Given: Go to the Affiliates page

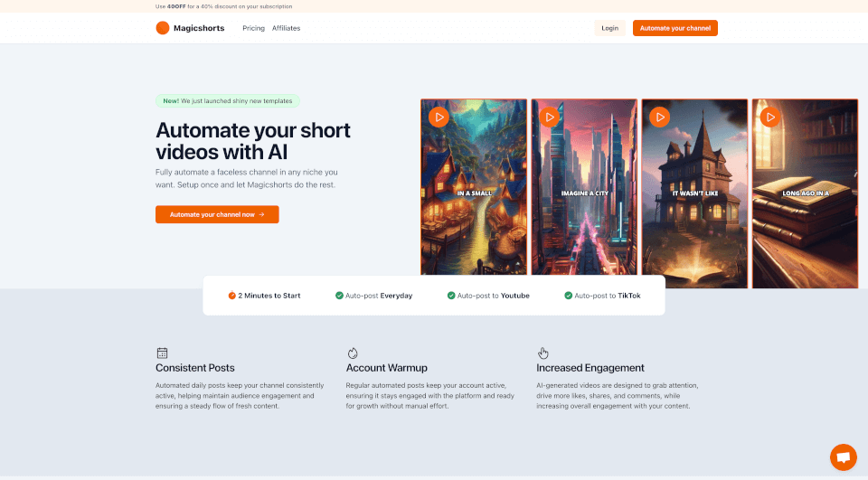Looking at the screenshot, I should pyautogui.click(x=286, y=28).
